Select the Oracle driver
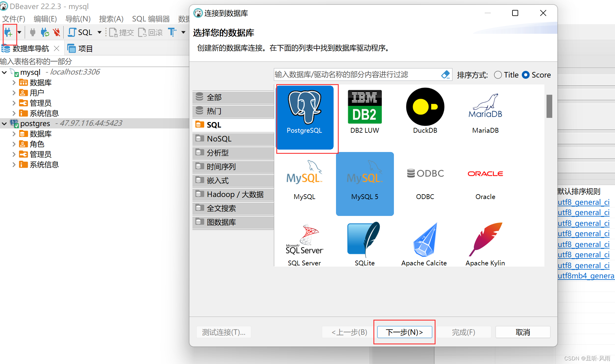615x364 pixels. [x=485, y=181]
